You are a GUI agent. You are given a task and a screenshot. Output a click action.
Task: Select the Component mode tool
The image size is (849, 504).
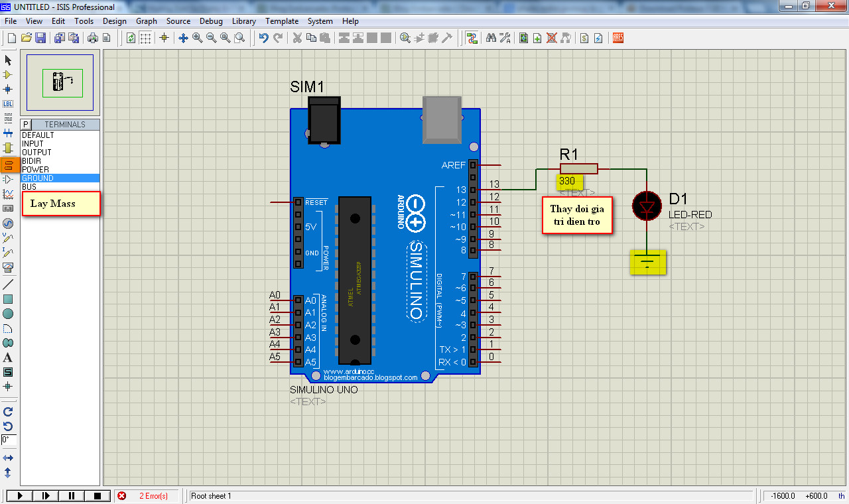[x=8, y=75]
